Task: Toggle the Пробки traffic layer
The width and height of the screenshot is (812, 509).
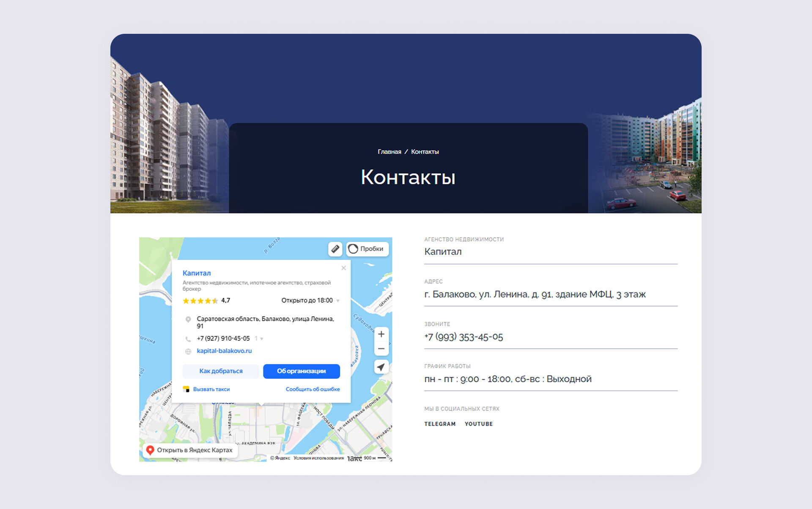Action: coord(367,249)
